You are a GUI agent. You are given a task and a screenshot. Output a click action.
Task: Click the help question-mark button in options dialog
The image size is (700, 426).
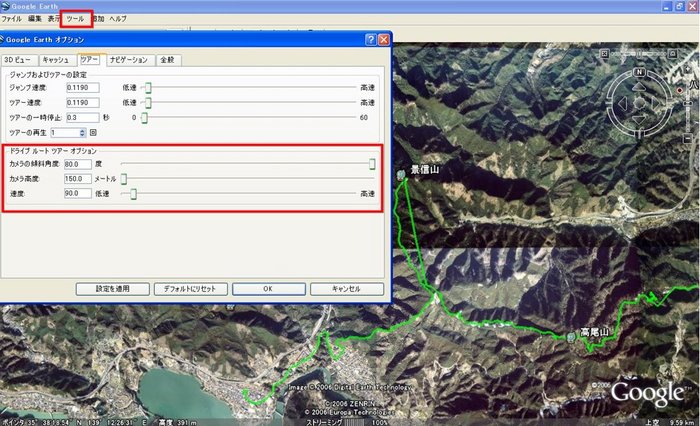click(x=371, y=40)
